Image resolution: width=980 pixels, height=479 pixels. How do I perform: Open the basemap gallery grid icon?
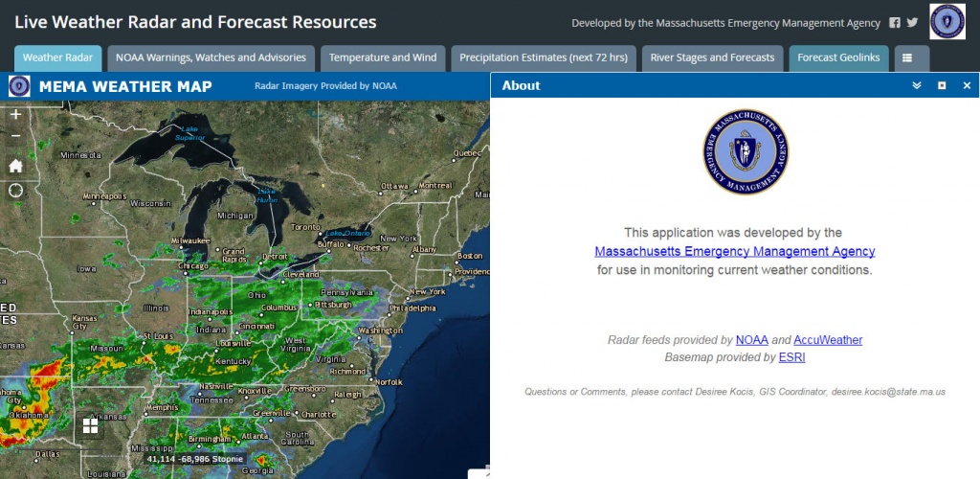(x=91, y=426)
